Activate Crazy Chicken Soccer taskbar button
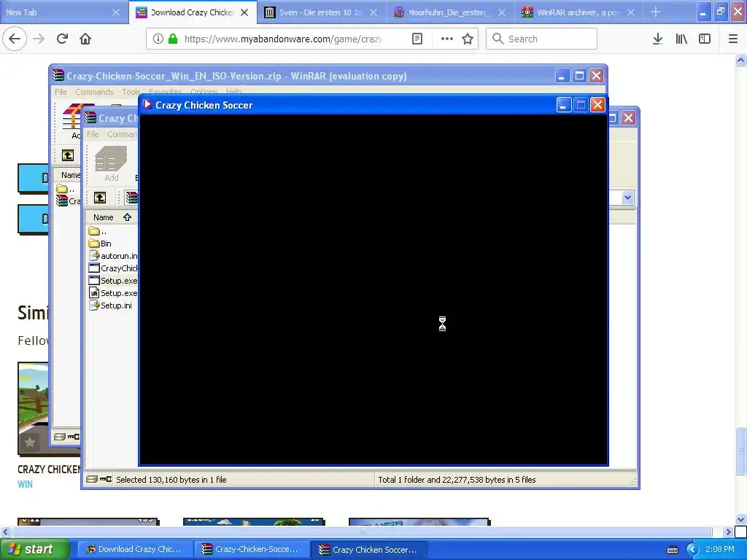This screenshot has width=747, height=560. pyautogui.click(x=368, y=550)
